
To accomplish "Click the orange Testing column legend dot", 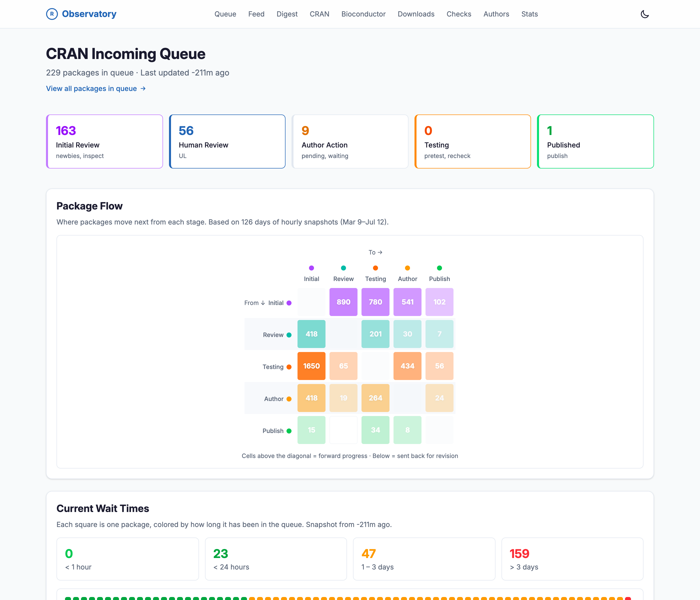I will (x=375, y=268).
